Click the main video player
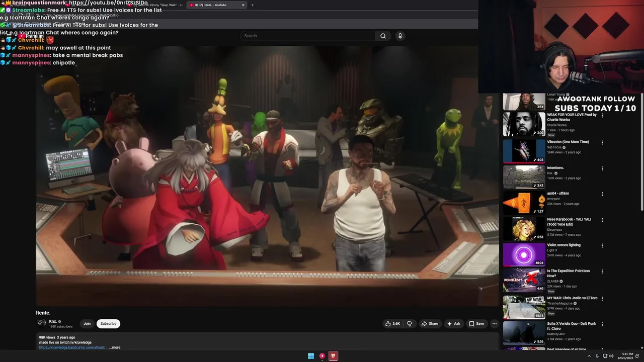Screen dimensions: 644x362 coord(267,175)
